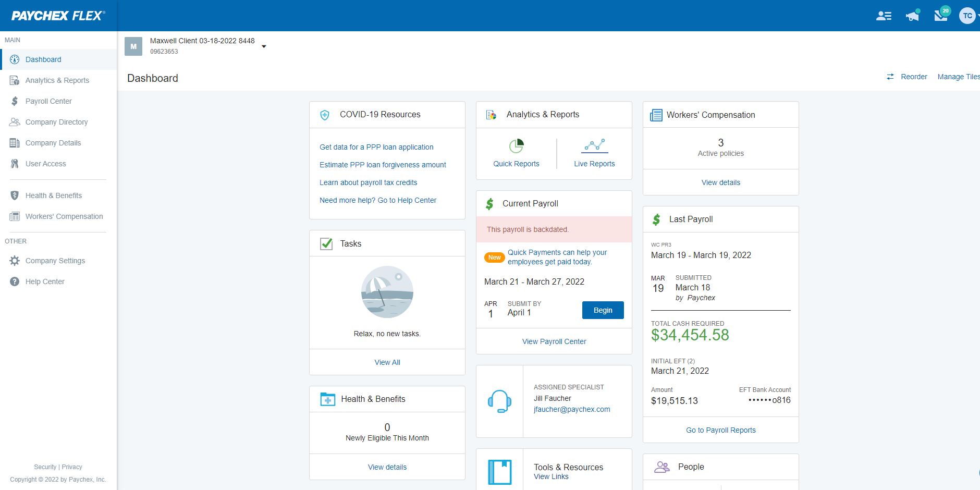Open the Privacy footer link

pos(72,467)
